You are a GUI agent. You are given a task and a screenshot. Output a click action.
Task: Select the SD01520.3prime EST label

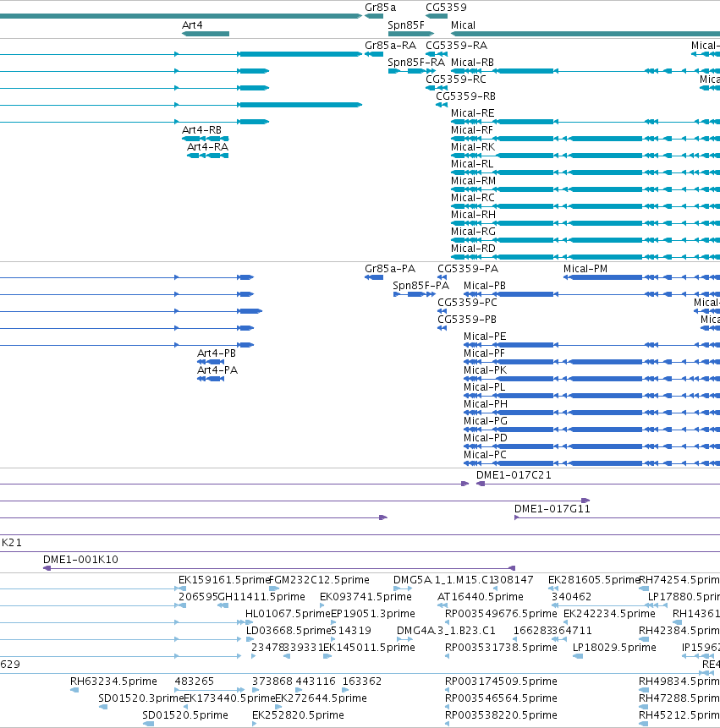[x=140, y=698]
